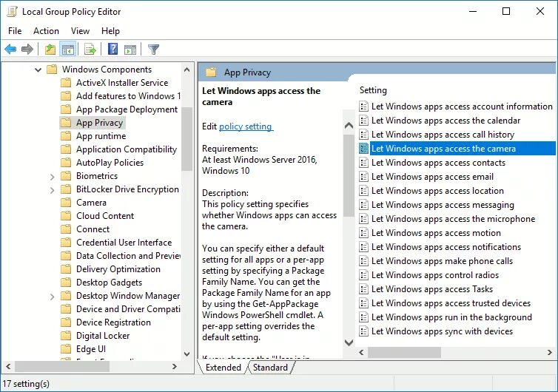Open Help via blue question mark icon
This screenshot has width=558, height=392.
112,49
